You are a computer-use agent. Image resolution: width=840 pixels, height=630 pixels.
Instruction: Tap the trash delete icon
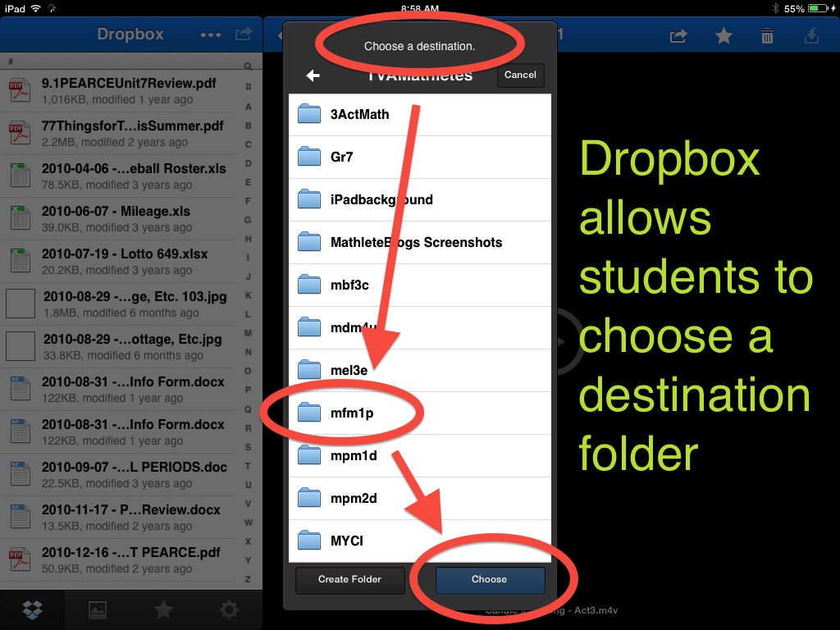pos(767,35)
